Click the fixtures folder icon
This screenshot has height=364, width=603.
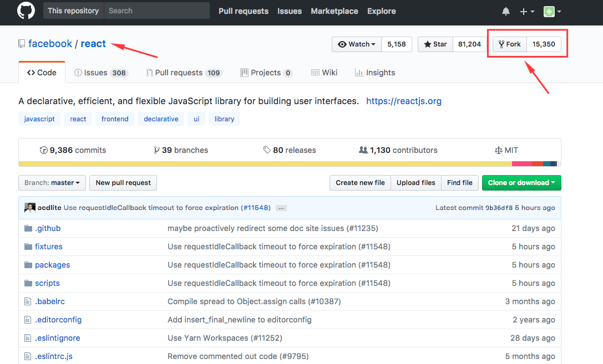pyautogui.click(x=28, y=247)
